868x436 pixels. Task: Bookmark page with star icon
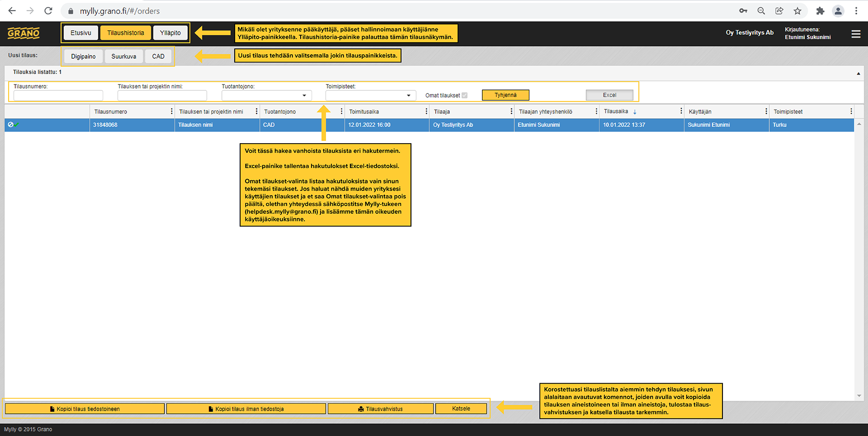point(797,11)
